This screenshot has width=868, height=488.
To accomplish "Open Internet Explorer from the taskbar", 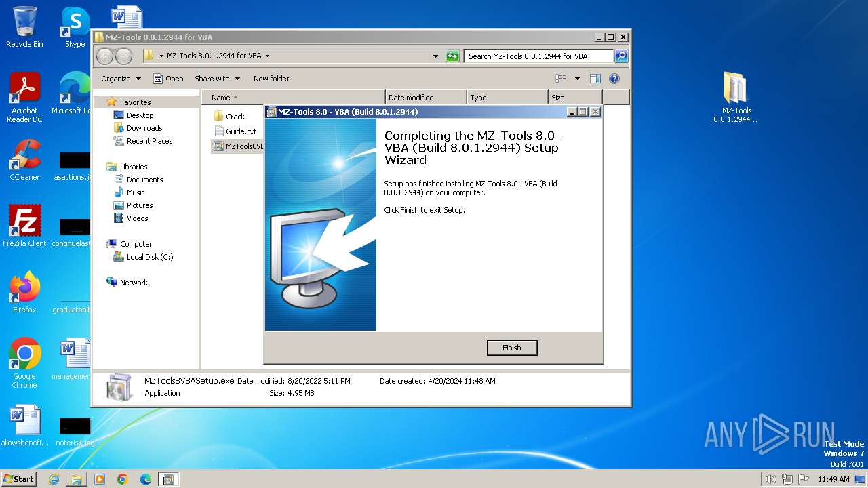I will (x=54, y=479).
